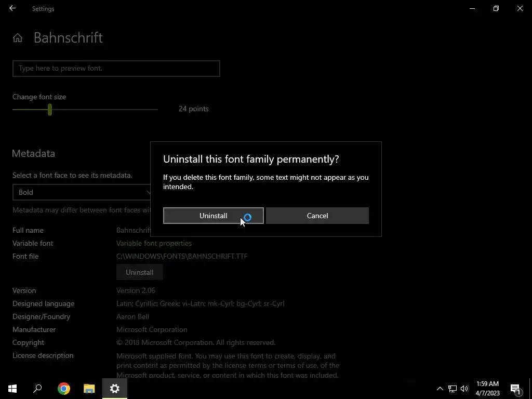Open the Windows Start menu

click(x=12, y=389)
